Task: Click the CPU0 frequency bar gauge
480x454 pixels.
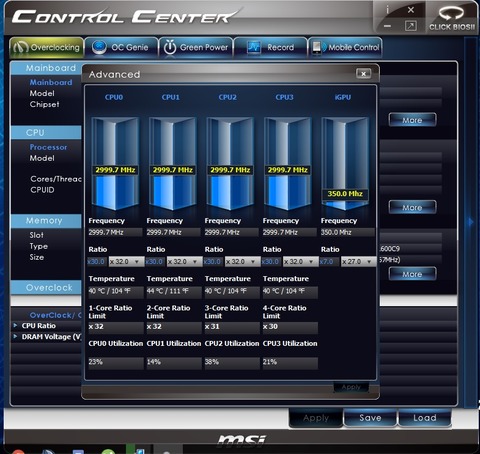Action: point(115,163)
